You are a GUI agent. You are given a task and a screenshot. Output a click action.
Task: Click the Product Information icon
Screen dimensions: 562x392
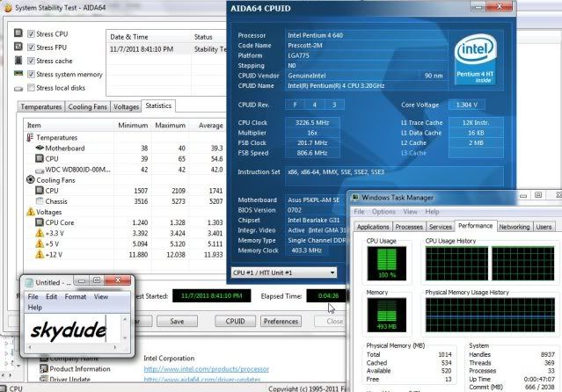click(x=44, y=368)
